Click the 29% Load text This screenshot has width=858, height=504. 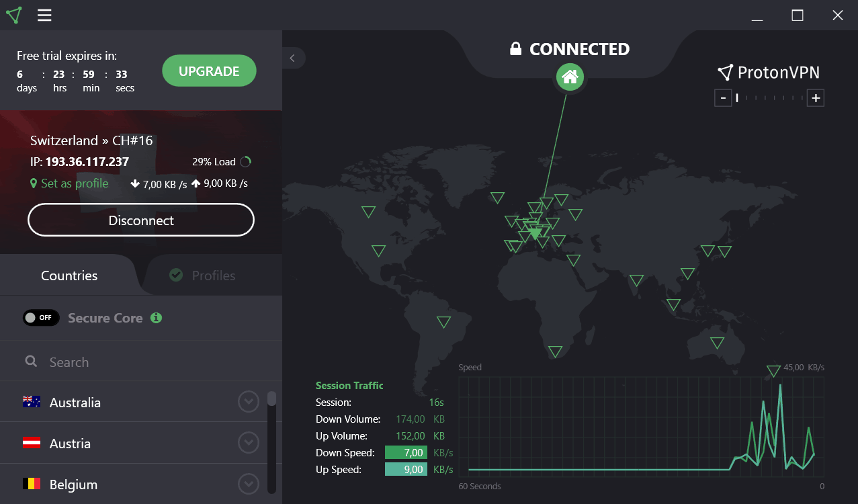click(x=214, y=162)
